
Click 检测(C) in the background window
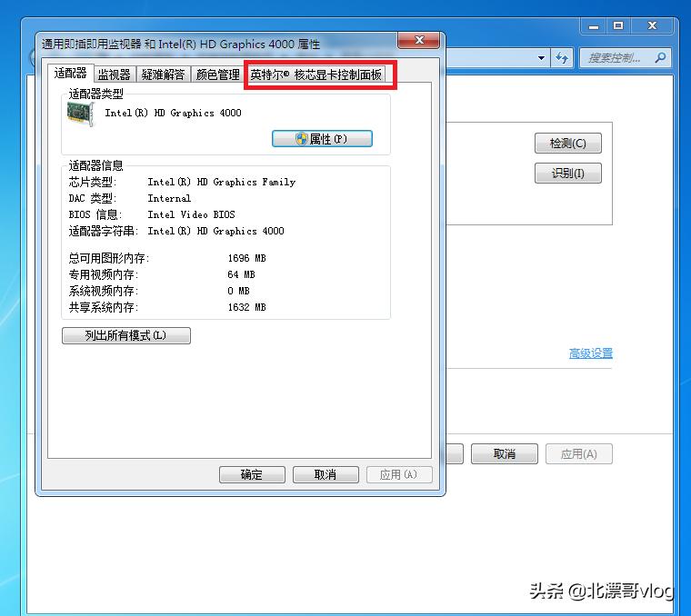(x=567, y=144)
